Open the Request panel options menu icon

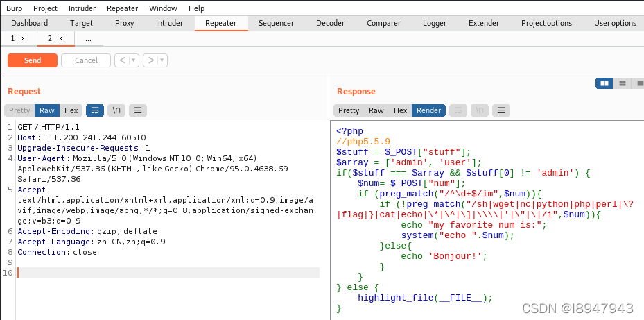[138, 110]
